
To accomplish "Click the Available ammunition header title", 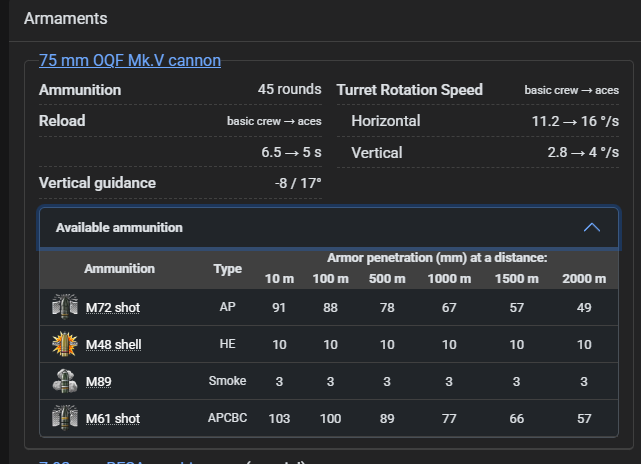I will (x=119, y=228).
